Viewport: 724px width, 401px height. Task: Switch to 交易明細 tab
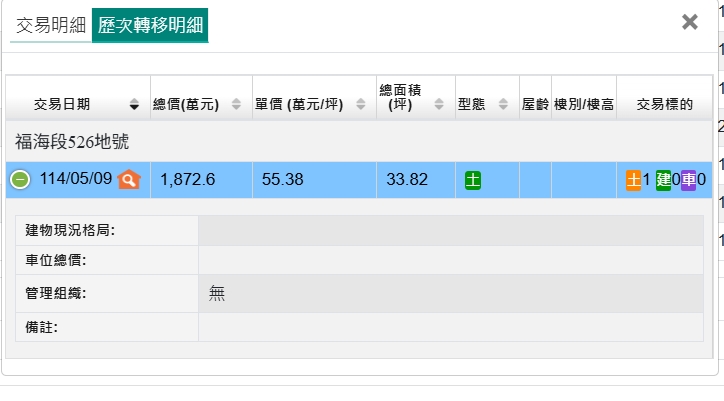click(50, 25)
